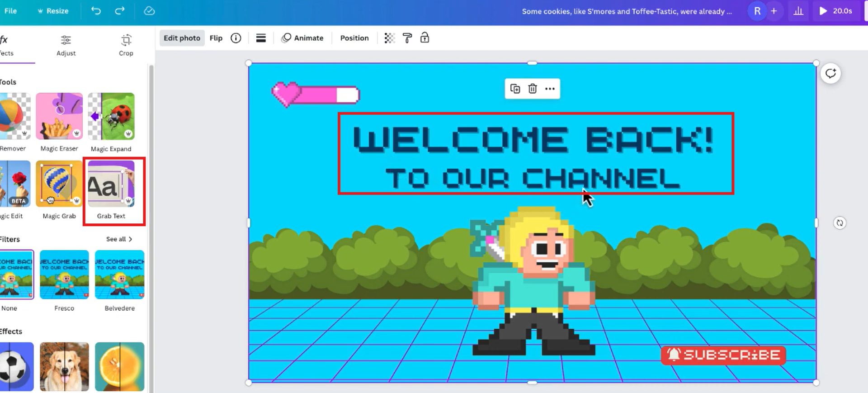Click the document title text
This screenshot has width=868, height=393.
tap(627, 11)
